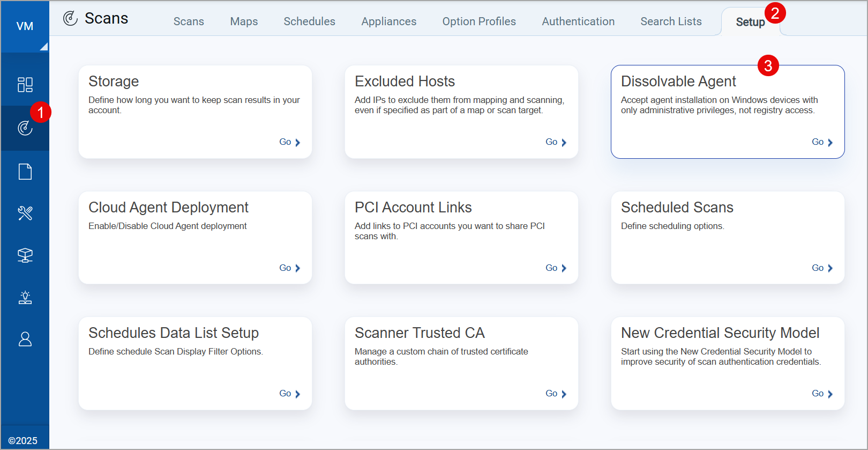The width and height of the screenshot is (868, 450).
Task: Click the Dissolvable Agent card title
Action: (x=678, y=82)
